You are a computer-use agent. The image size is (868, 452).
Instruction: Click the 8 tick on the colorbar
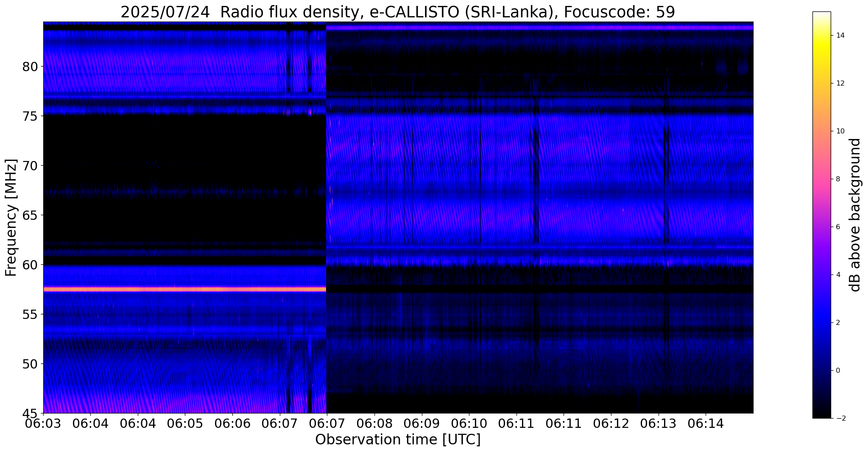(x=837, y=179)
